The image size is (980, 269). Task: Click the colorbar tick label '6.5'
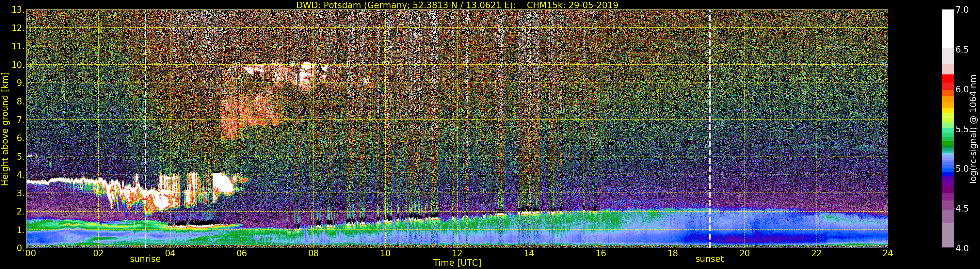(x=962, y=50)
